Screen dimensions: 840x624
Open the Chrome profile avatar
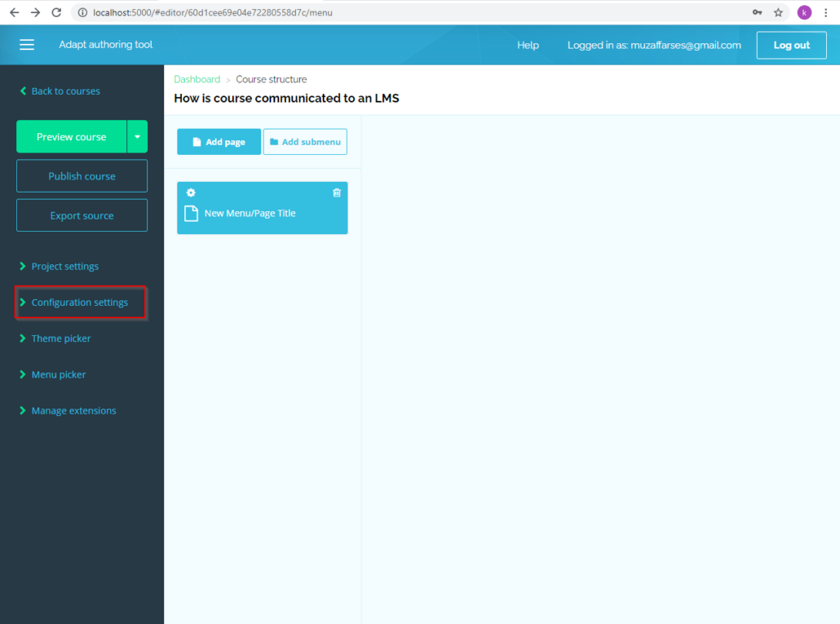tap(804, 12)
